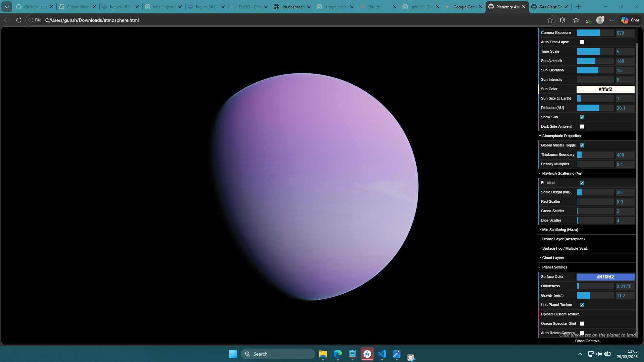
Task: Open the downloads icon in toolbar
Action: coord(588,20)
